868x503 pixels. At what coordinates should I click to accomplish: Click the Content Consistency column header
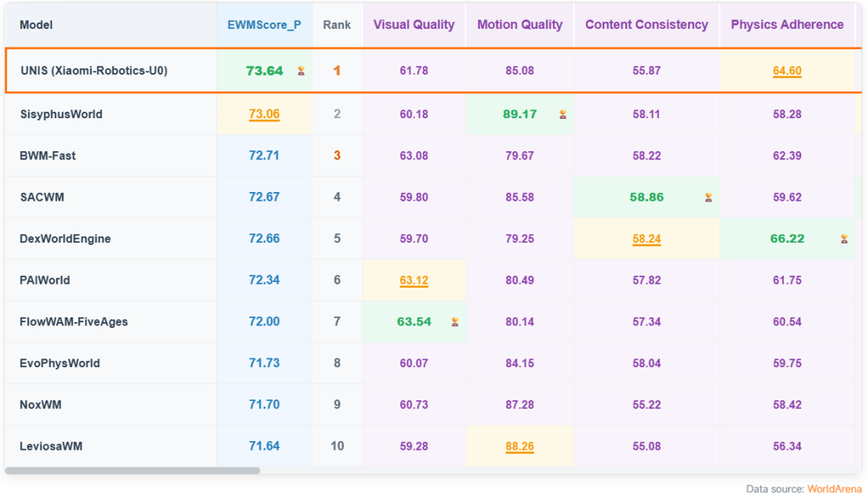(x=646, y=25)
